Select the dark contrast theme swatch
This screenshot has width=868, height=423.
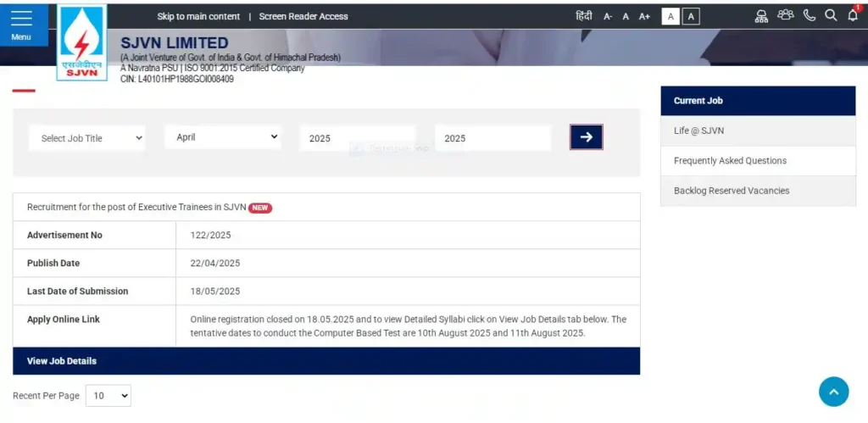[x=691, y=17]
